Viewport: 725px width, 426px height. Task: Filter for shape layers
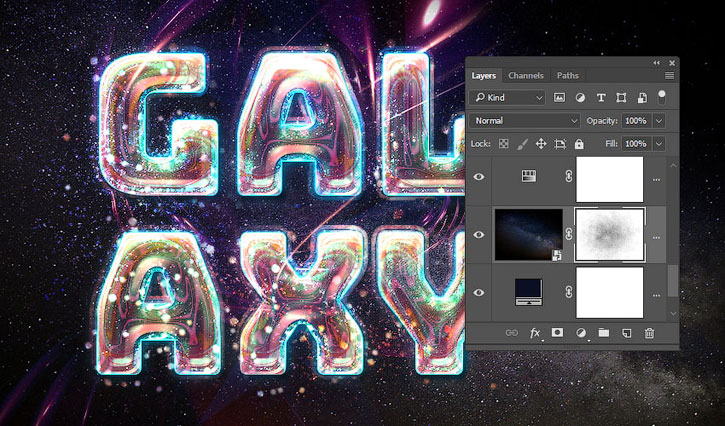coord(621,98)
